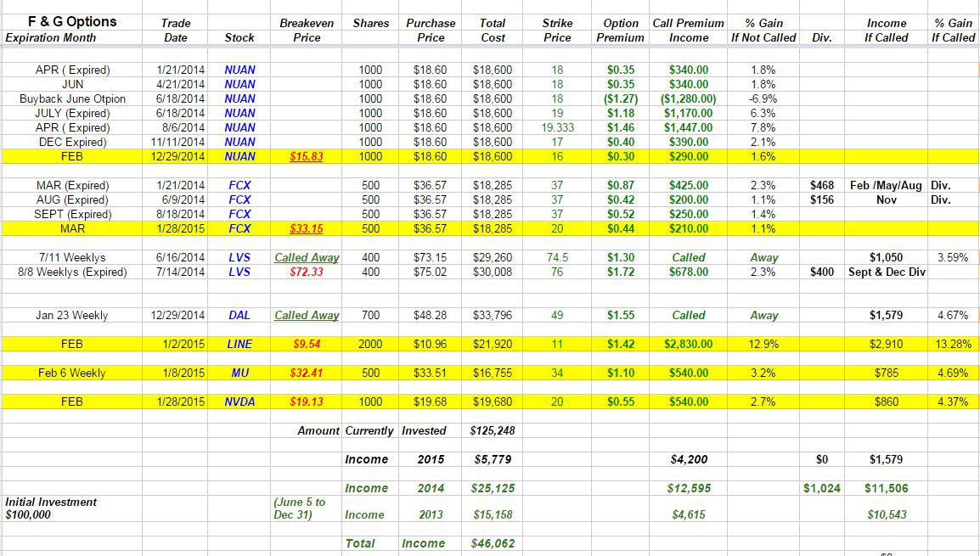This screenshot has width=980, height=556.
Task: Click the $1,024 dividend total
Action: click(822, 488)
